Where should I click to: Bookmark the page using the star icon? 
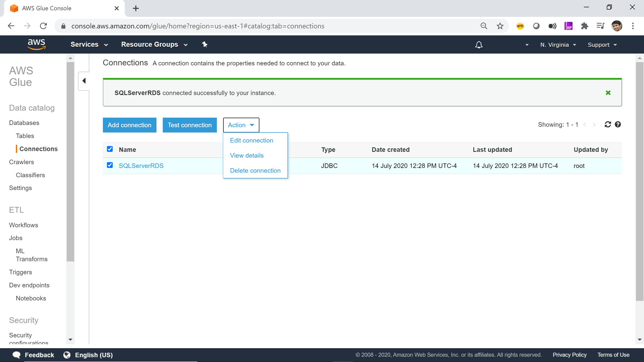coord(500,26)
